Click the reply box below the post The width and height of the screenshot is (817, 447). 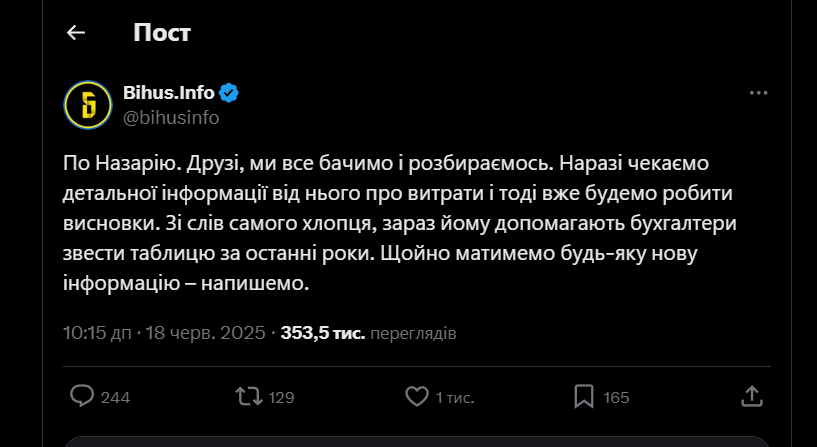(x=415, y=441)
